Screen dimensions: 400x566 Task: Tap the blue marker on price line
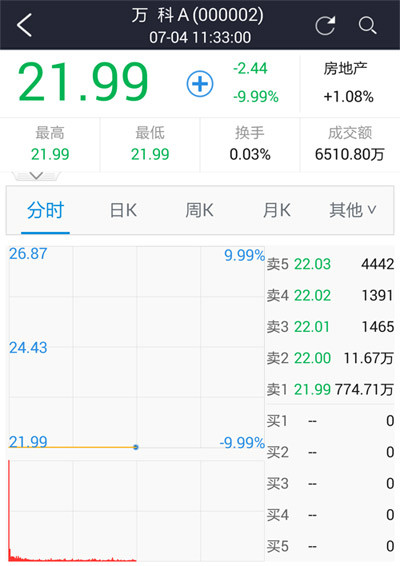point(136,447)
